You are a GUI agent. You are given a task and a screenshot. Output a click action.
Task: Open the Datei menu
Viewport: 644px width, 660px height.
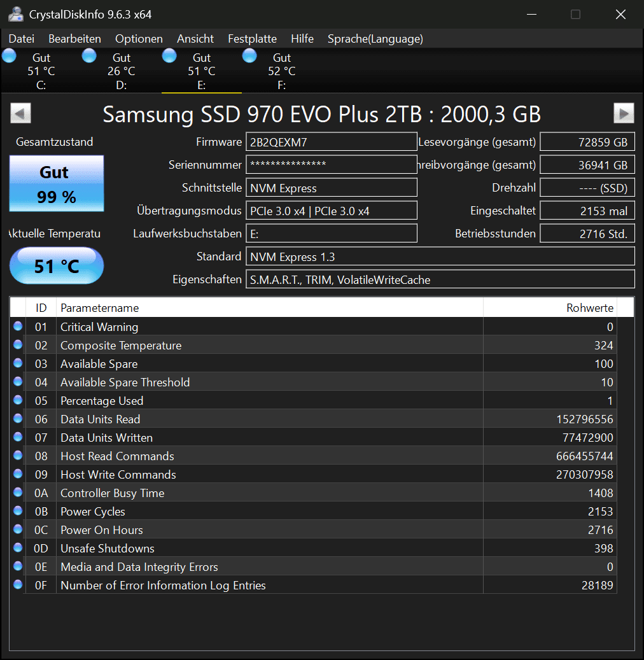[x=22, y=39]
